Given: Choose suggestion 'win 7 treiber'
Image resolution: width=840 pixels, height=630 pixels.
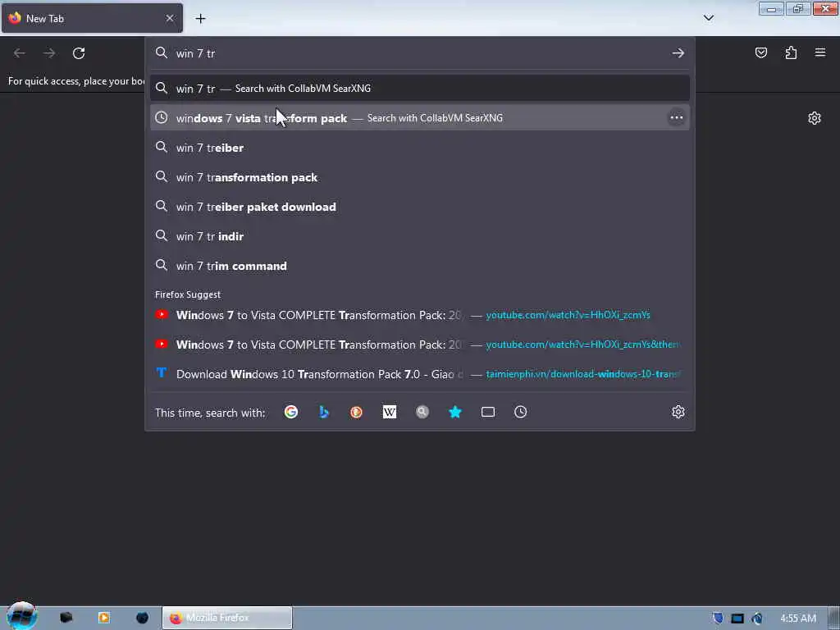Looking at the screenshot, I should point(420,148).
